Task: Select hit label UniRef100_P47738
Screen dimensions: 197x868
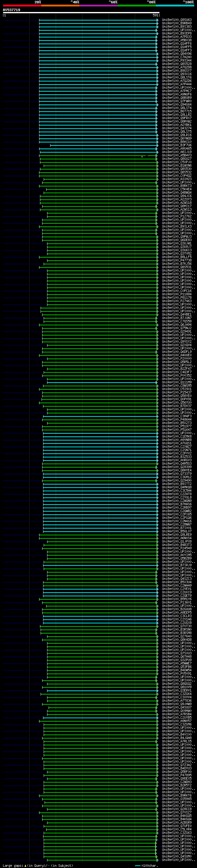Action: pos(177,260)
